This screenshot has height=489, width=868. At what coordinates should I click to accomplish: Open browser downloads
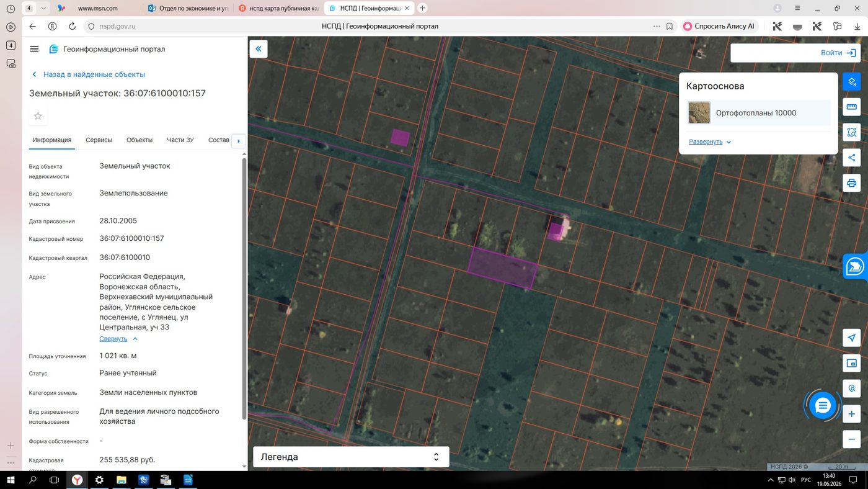point(857,27)
